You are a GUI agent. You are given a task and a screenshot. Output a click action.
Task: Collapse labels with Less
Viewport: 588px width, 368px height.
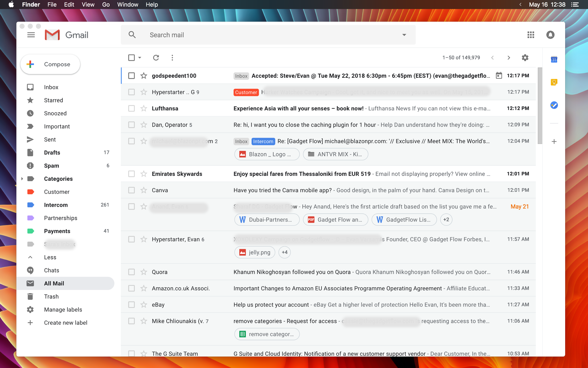coord(50,257)
